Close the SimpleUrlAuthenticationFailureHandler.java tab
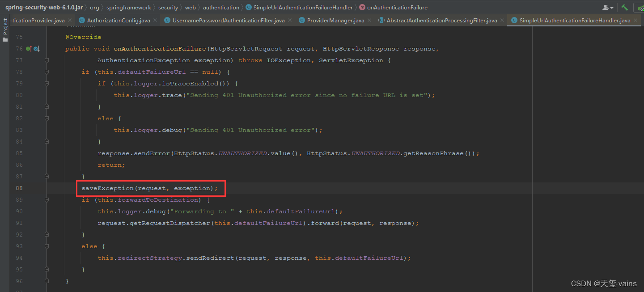Viewport: 644px width, 292px height. 636,21
